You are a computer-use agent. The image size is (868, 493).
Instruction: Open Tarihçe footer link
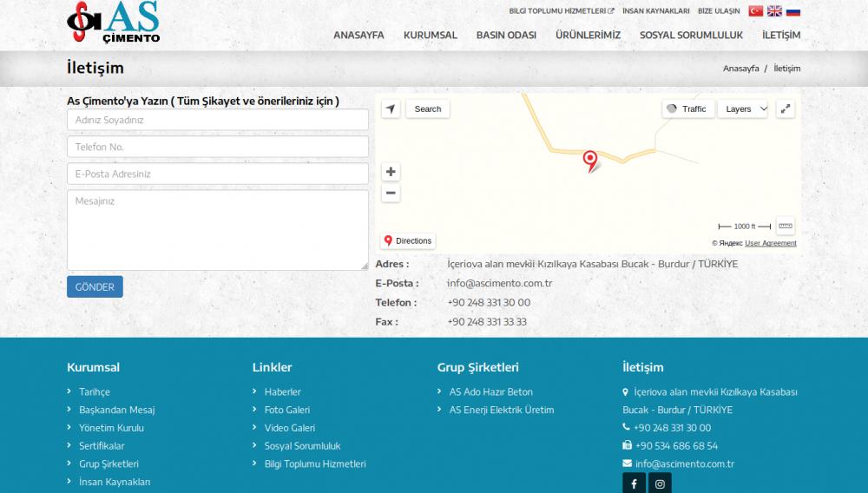pyautogui.click(x=94, y=391)
